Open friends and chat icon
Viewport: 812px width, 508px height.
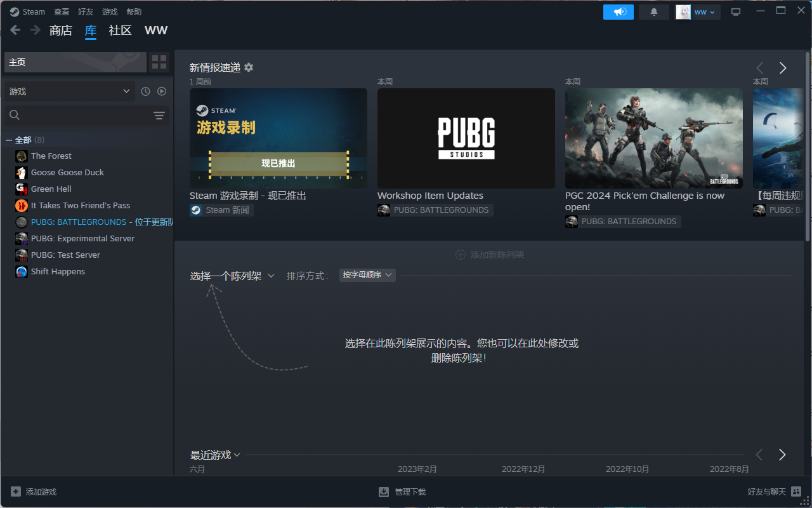click(796, 491)
